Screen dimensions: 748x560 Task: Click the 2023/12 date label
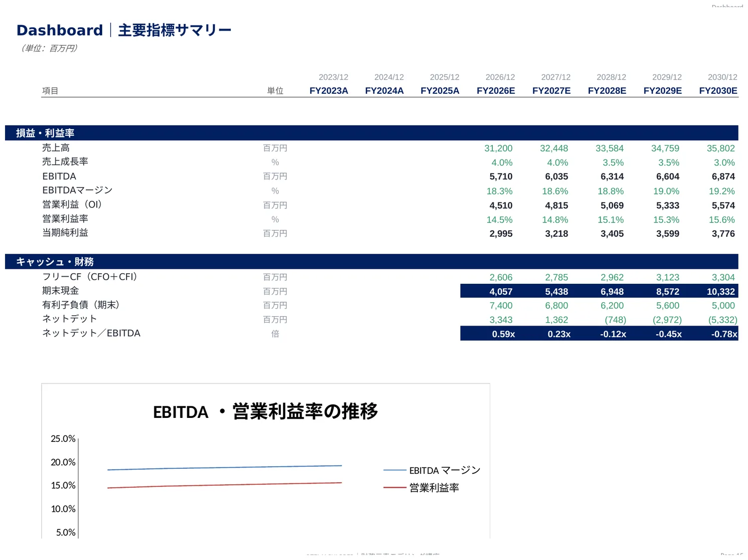pyautogui.click(x=334, y=77)
